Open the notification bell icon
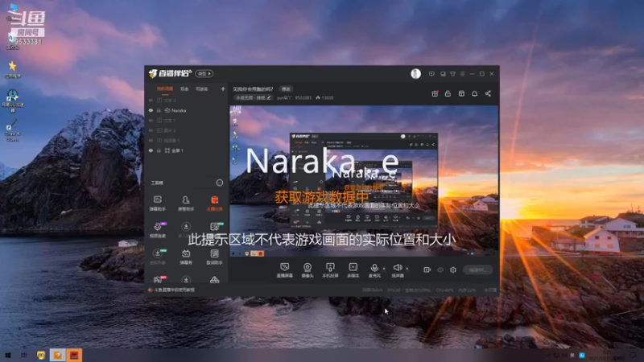 474,93
